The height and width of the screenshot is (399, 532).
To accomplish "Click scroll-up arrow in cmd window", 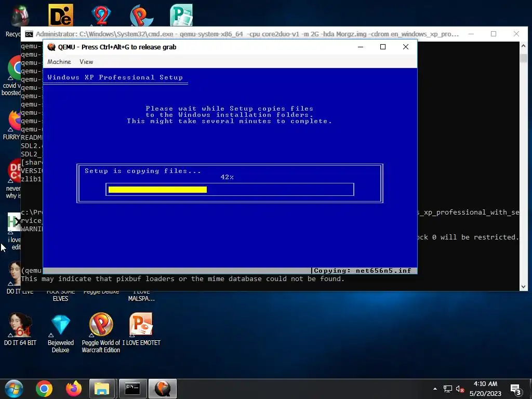I will [x=523, y=46].
